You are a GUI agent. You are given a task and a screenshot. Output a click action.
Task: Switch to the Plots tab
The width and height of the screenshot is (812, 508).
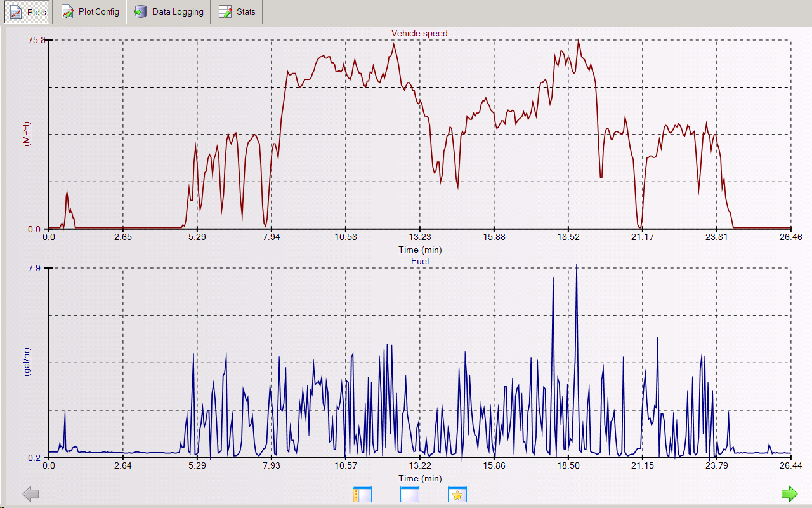[27, 12]
